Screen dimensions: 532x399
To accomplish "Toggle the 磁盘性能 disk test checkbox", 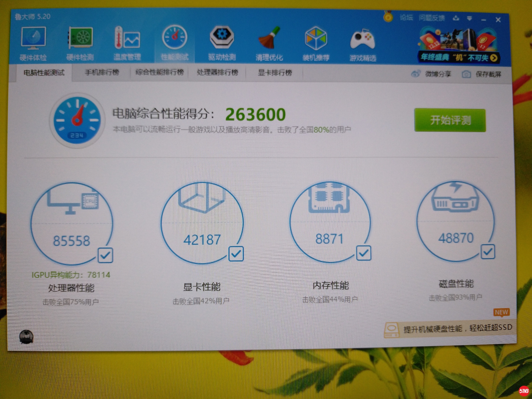I will click(x=488, y=252).
